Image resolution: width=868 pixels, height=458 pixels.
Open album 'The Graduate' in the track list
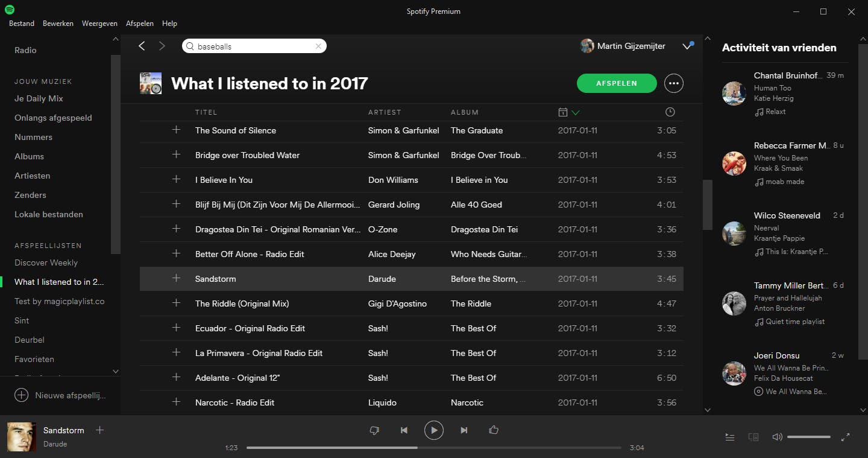(476, 130)
